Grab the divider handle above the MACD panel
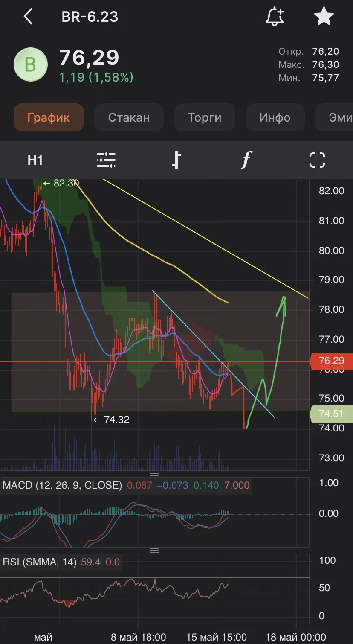353x644 pixels. point(154,474)
